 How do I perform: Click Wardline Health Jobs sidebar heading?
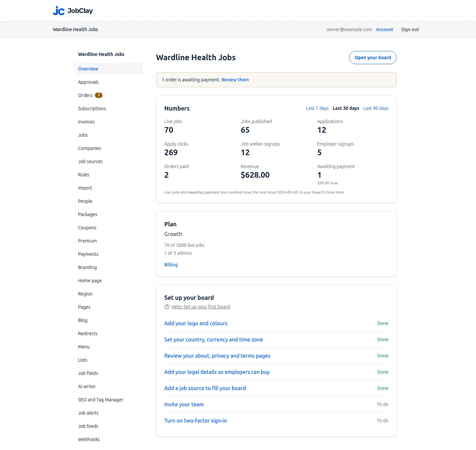tap(101, 54)
